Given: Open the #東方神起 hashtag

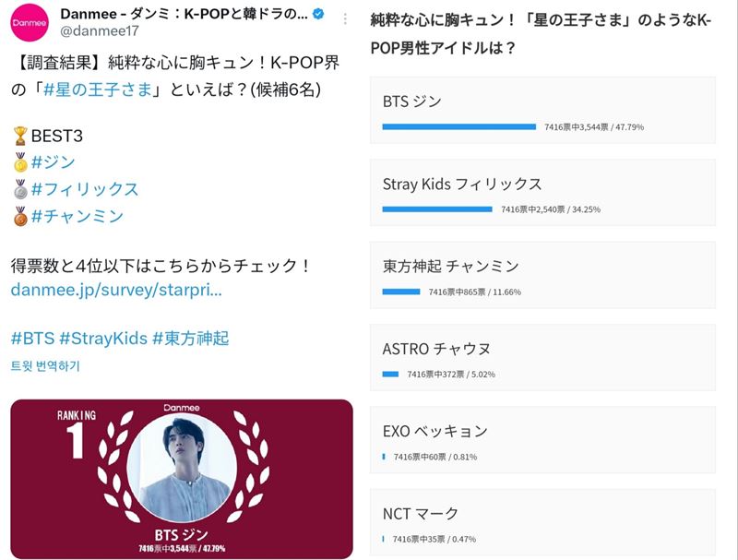Looking at the screenshot, I should [x=191, y=339].
